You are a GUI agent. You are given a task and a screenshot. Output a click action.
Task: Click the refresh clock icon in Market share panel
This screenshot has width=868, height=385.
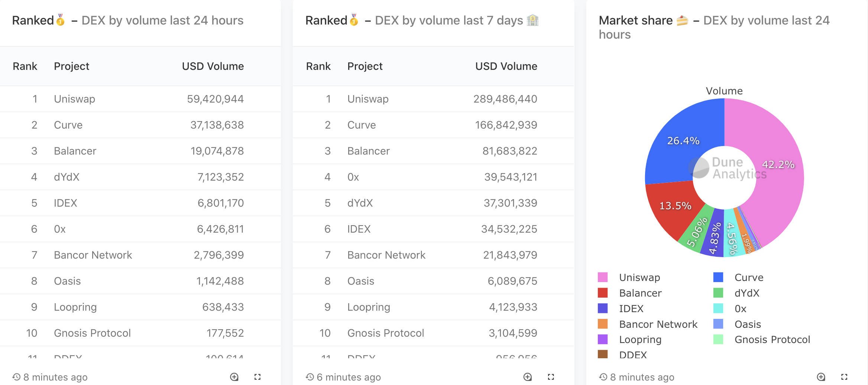pyautogui.click(x=603, y=377)
